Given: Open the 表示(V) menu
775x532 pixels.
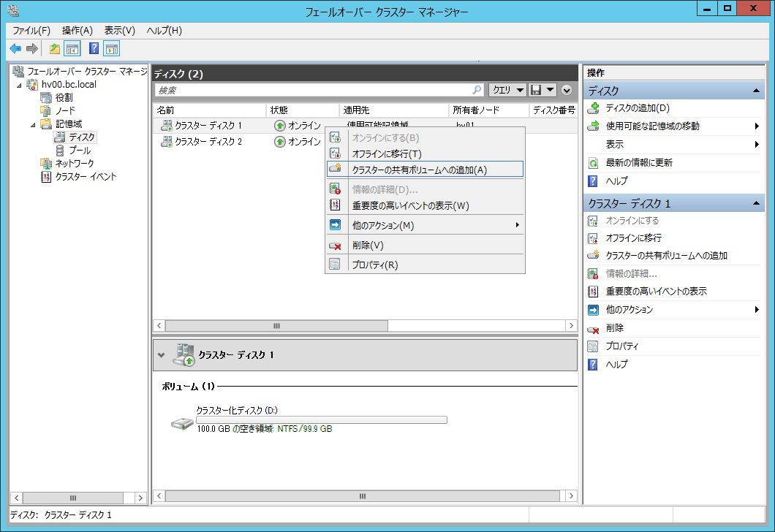Looking at the screenshot, I should [120, 31].
